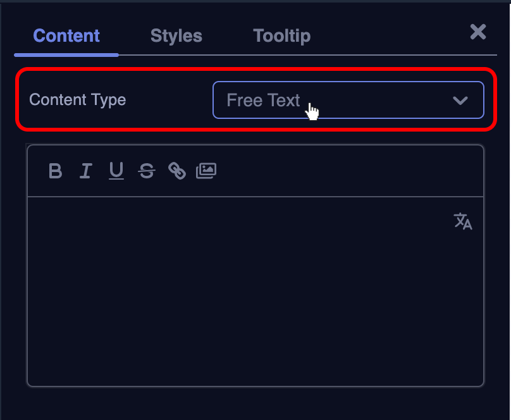Click the blank area of the formatting toolbar
Viewport: 511px width, 420px height.
[348, 171]
